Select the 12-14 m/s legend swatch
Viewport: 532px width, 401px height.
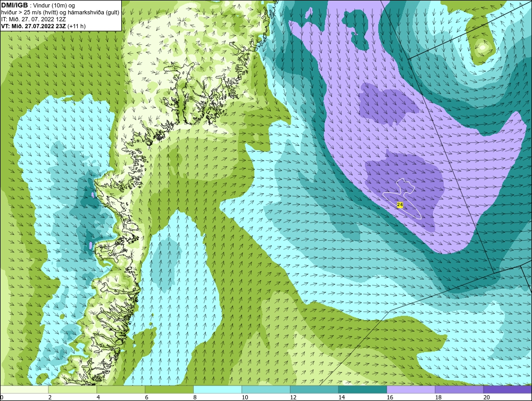pos(314,389)
